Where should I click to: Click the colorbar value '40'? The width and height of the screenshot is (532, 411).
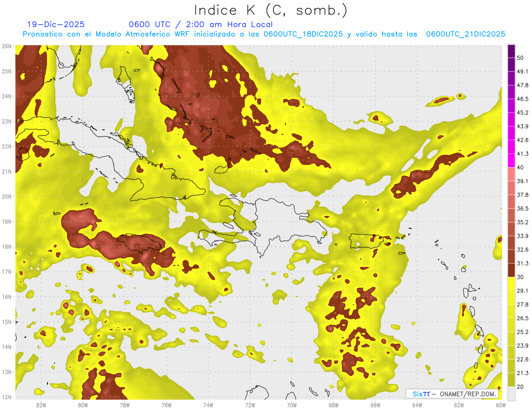click(x=520, y=168)
